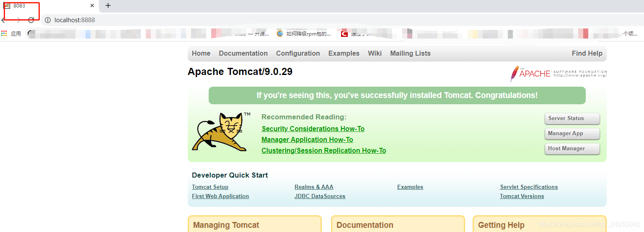
Task: Click the Getting Help panel heading
Action: coord(501,225)
